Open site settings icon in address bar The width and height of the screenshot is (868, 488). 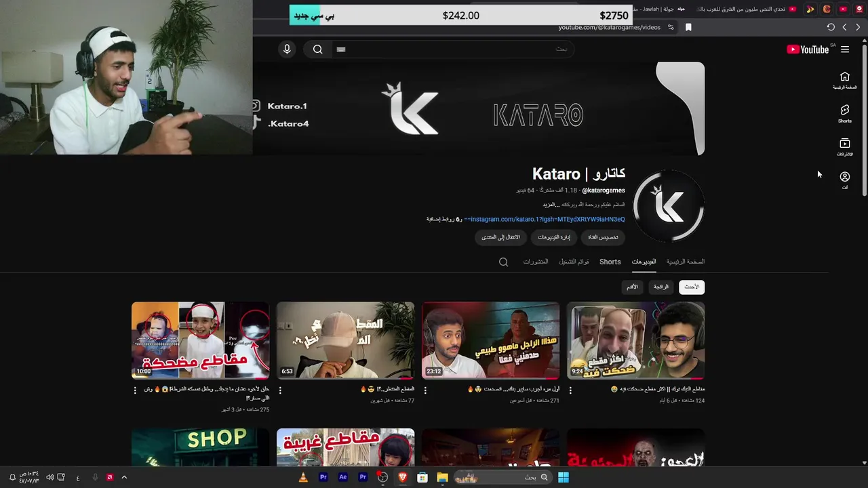tap(671, 27)
